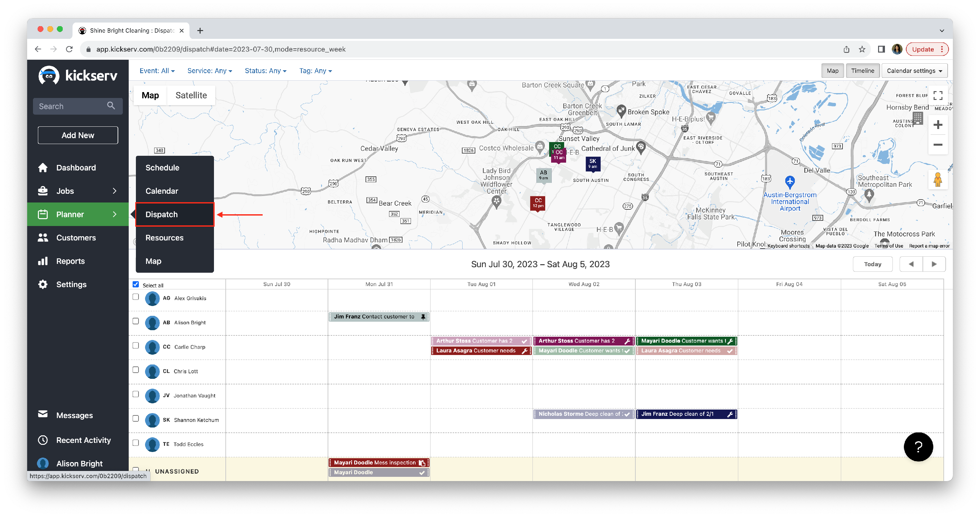
Task: Check the Shannon Ketchum resource checkbox
Action: tap(136, 419)
